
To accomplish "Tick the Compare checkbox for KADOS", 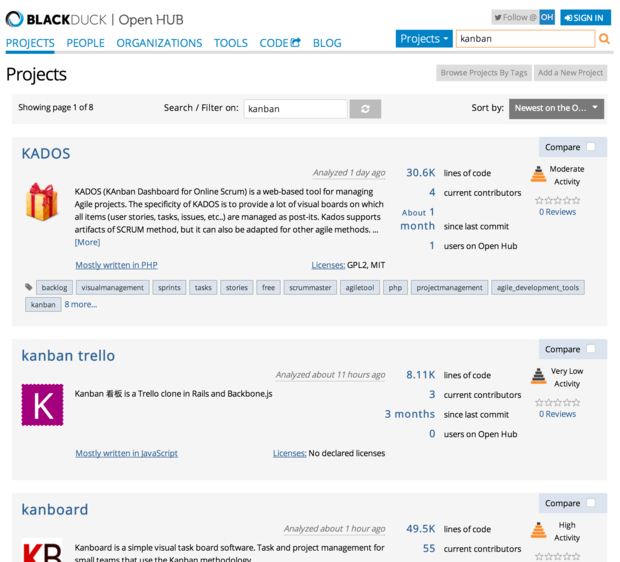I will [591, 147].
